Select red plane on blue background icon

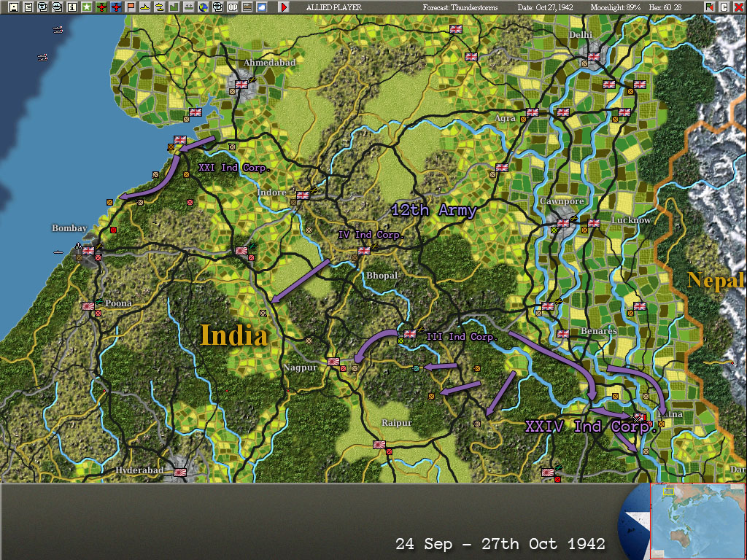(116, 7)
